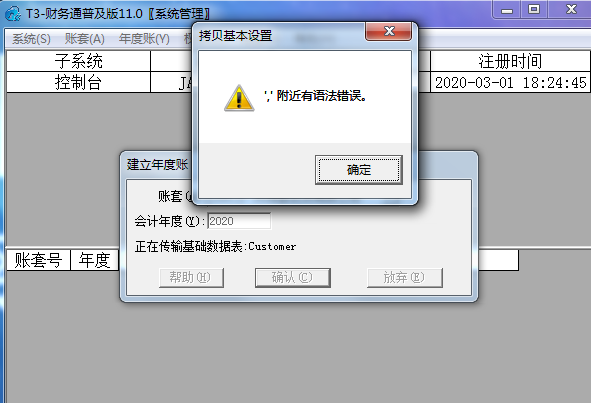This screenshot has width=591, height=403.
Task: Maximize the T3 main window
Action: [534, 9]
